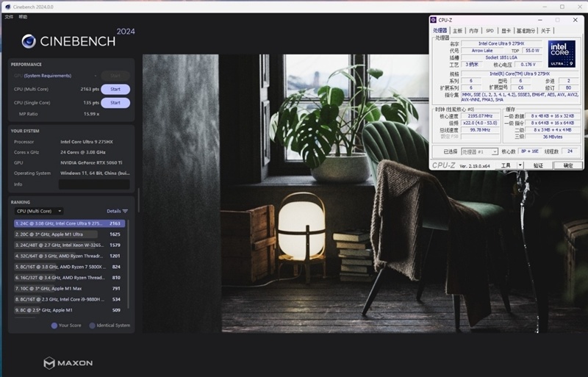The image size is (588, 377).
Task: Click the Intel Core Ultra 9 badge in CPU-Z
Action: point(562,54)
